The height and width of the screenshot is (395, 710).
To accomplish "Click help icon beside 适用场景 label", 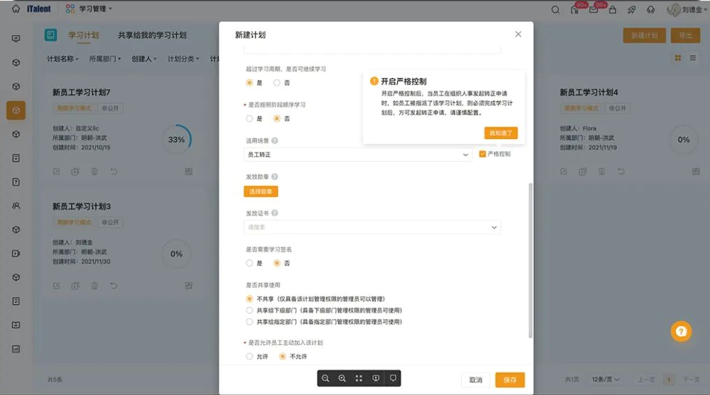I will point(275,140).
